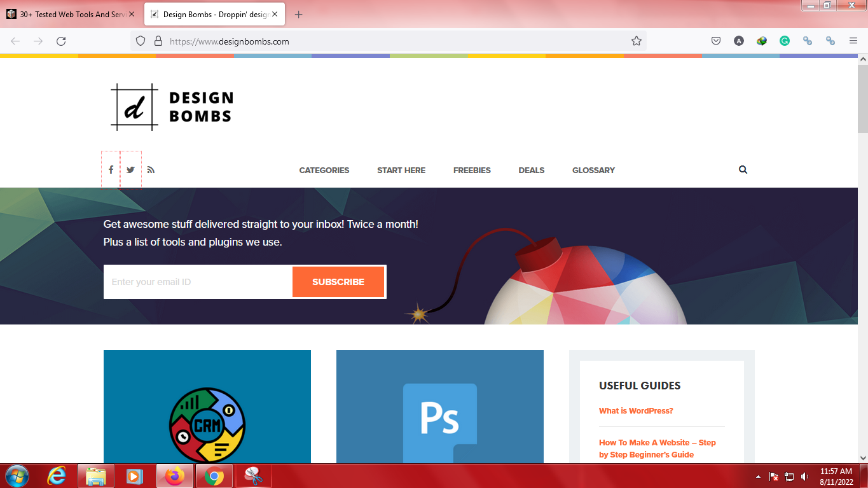Viewport: 868px width, 488px height.
Task: Bookmark this page with the star icon
Action: point(637,41)
